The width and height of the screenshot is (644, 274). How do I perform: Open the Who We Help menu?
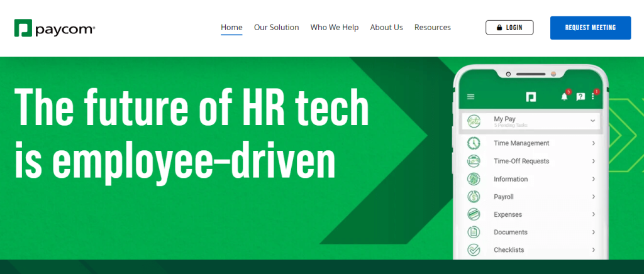coord(335,28)
